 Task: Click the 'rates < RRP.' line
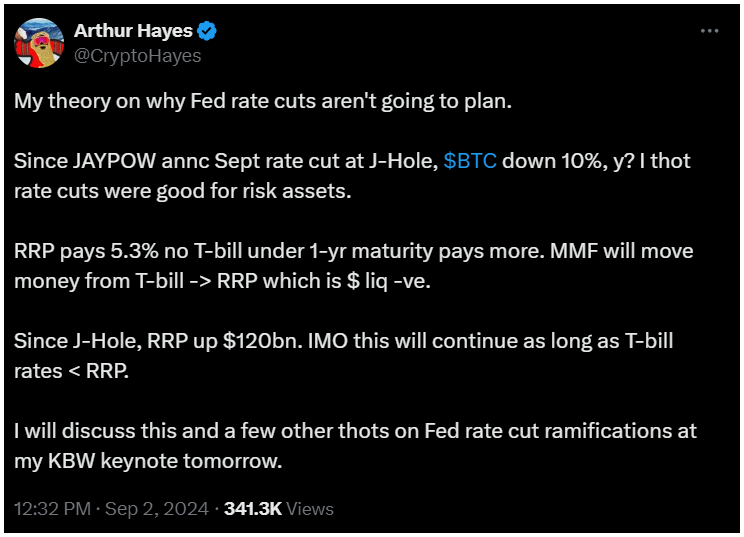coord(72,371)
